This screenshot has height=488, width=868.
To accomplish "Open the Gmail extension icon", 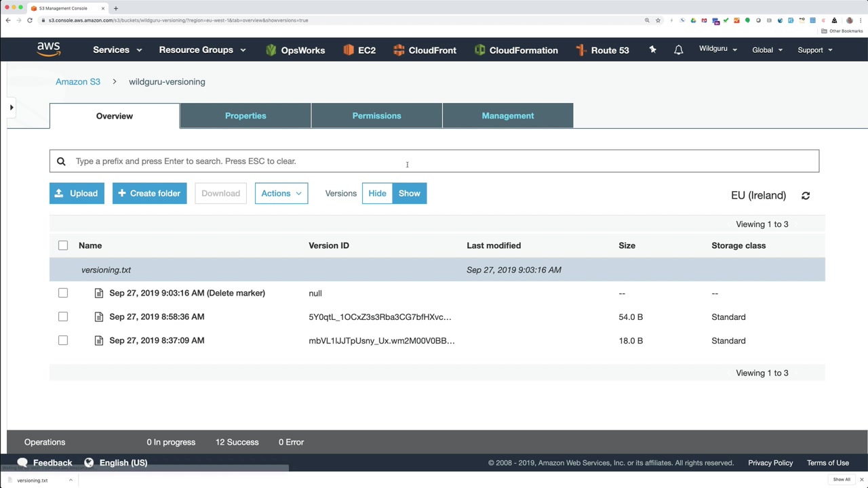I will [705, 20].
